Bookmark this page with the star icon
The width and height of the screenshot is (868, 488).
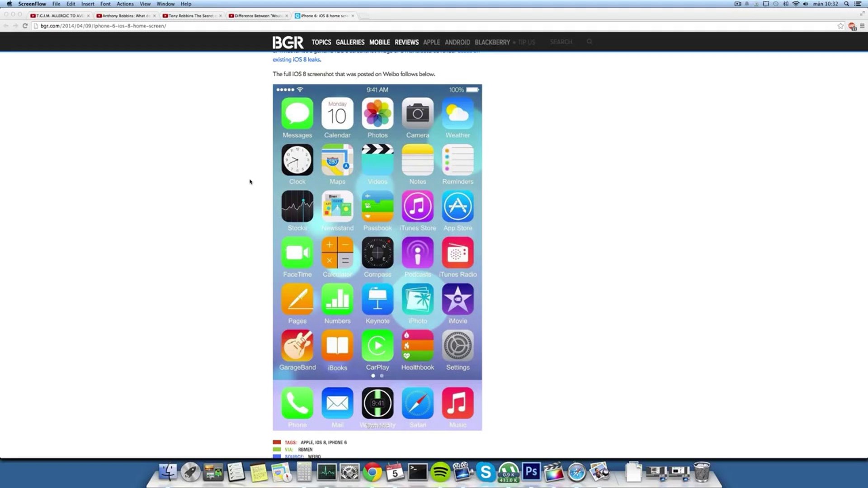pyautogui.click(x=840, y=26)
